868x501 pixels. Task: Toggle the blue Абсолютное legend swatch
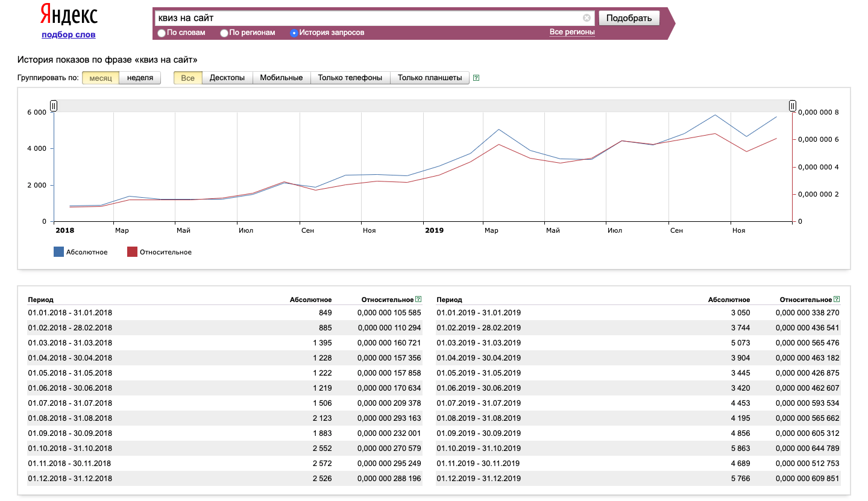58,252
